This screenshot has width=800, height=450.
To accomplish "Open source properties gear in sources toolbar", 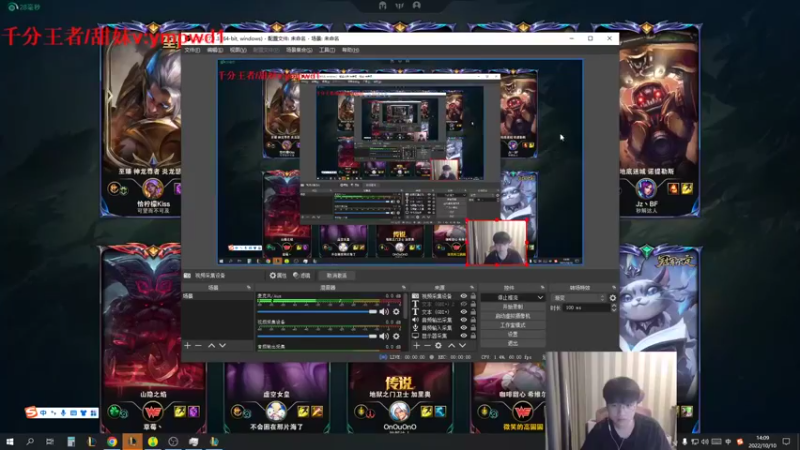I will 439,345.
